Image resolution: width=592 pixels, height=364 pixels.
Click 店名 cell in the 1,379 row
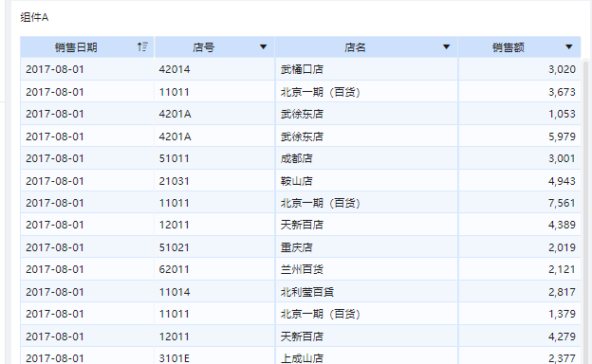click(366, 314)
